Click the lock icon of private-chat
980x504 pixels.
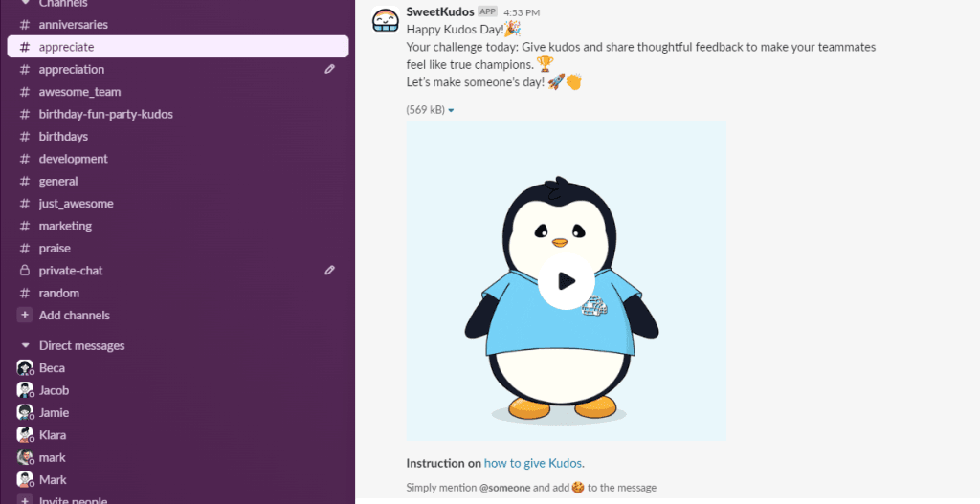[x=25, y=271]
